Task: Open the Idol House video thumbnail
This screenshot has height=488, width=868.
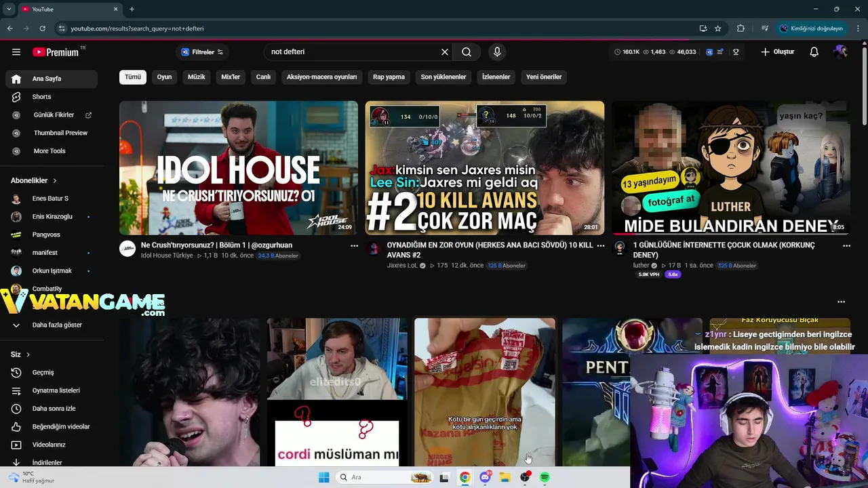Action: point(239,167)
